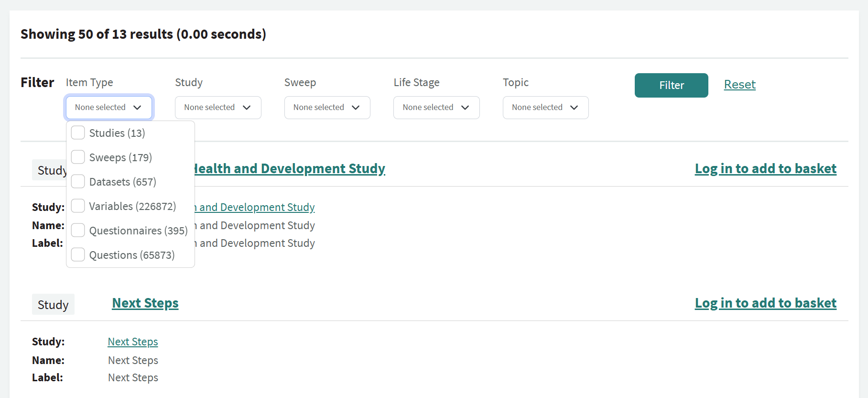Image resolution: width=868 pixels, height=398 pixels.
Task: Log in to add first result to basket
Action: point(765,169)
